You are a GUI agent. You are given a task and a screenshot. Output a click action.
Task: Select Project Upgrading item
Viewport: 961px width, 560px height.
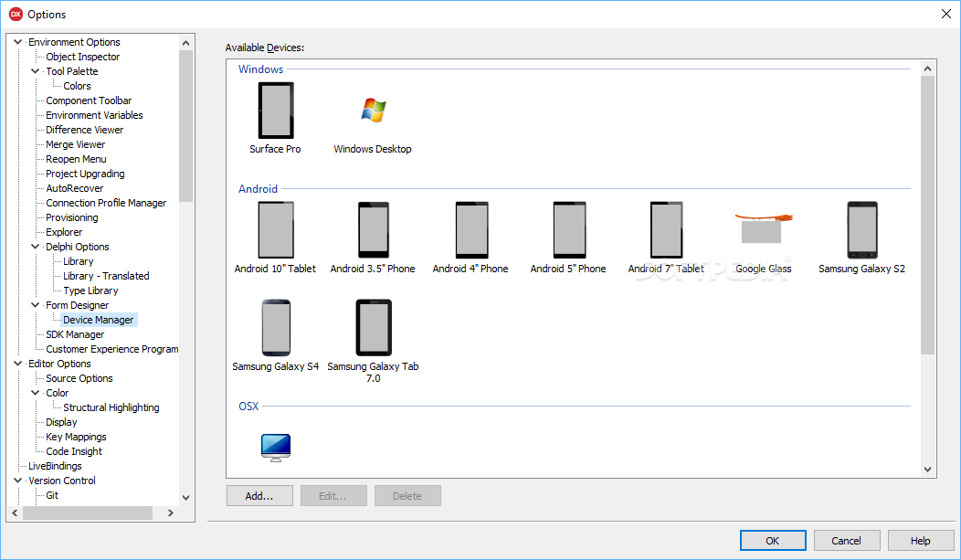(85, 174)
